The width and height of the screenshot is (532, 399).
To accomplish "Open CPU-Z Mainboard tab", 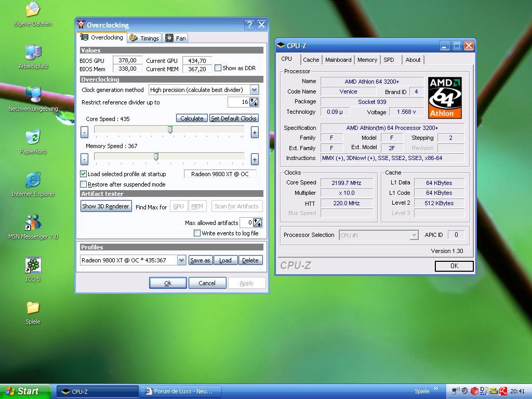I will click(338, 60).
